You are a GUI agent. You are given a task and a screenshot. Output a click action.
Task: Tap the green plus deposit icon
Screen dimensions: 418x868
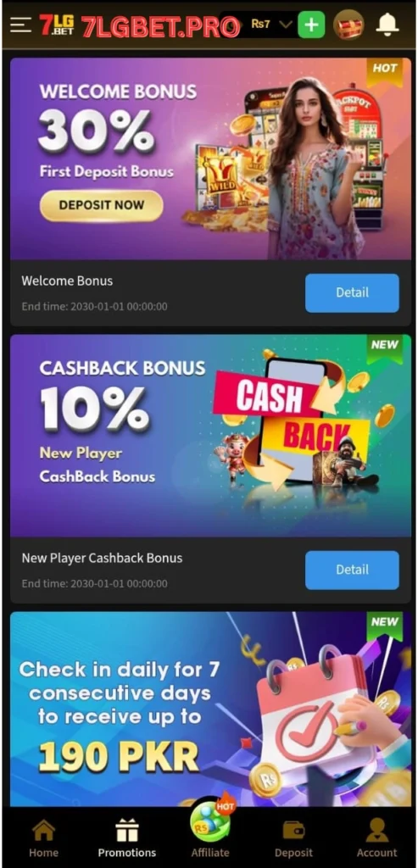click(311, 25)
